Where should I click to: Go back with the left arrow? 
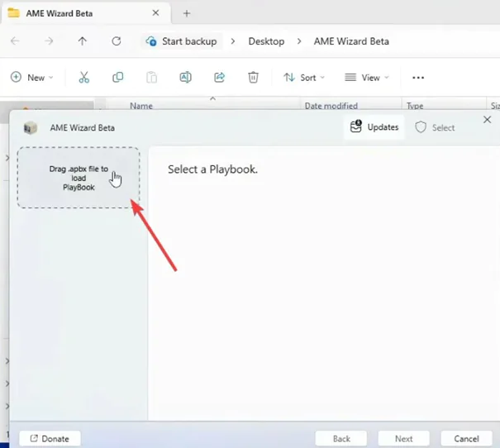click(x=15, y=41)
